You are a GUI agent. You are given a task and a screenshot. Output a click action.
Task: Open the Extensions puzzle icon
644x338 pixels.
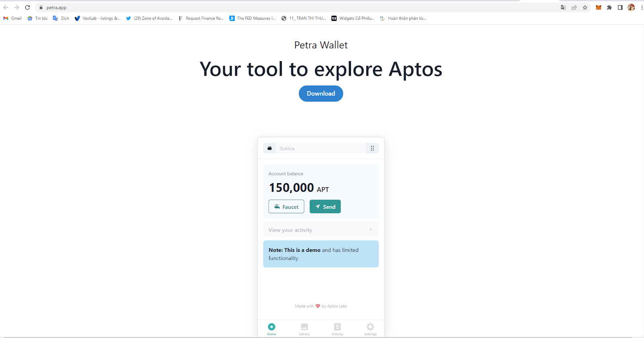tap(609, 8)
